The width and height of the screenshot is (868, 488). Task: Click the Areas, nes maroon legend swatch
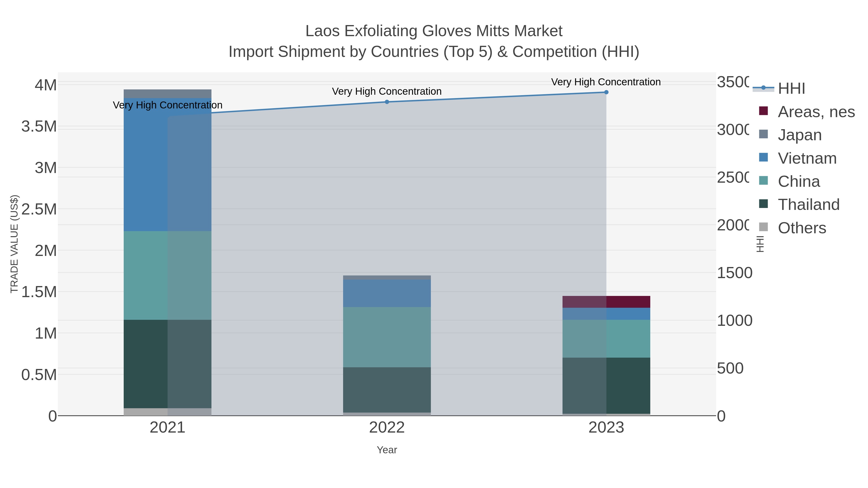[763, 111]
